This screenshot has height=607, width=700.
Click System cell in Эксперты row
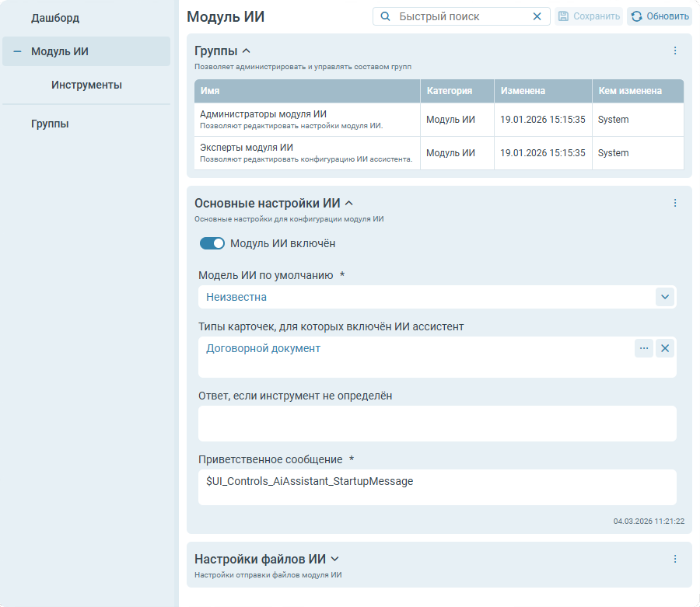click(638, 153)
